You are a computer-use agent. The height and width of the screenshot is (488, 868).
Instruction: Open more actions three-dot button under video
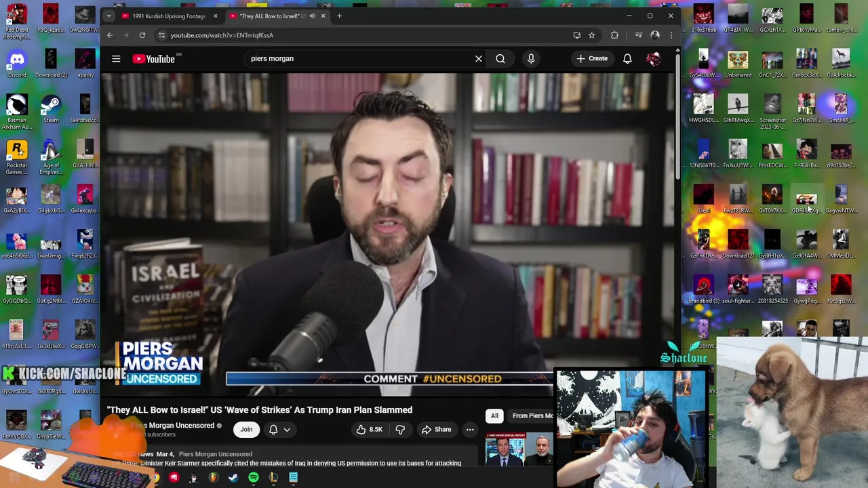pyautogui.click(x=470, y=429)
